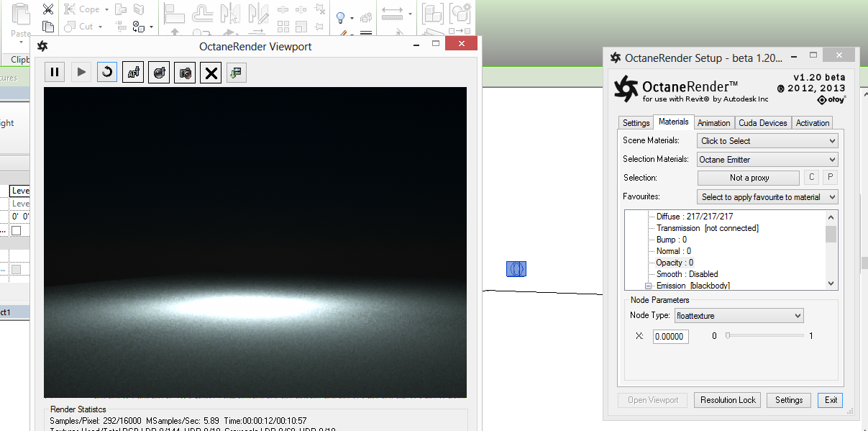Click the Settings button at bottom of Setup

(789, 400)
